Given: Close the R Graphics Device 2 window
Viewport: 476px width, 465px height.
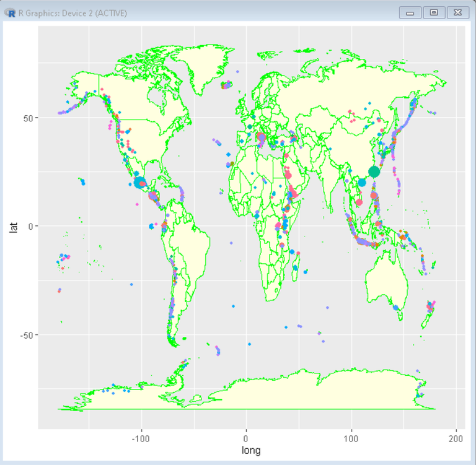Looking at the screenshot, I should point(458,13).
